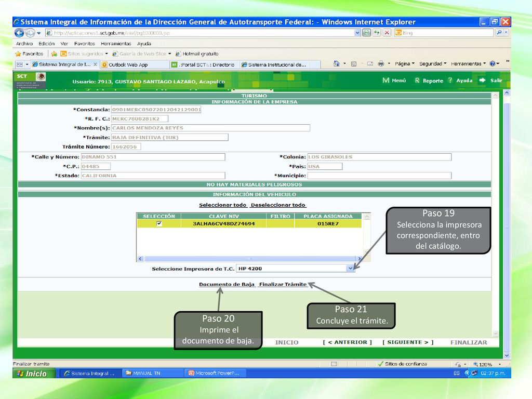Screen dimensions: 532x399
Task: Click the FINALIZAR navigation text
Action: (469, 342)
